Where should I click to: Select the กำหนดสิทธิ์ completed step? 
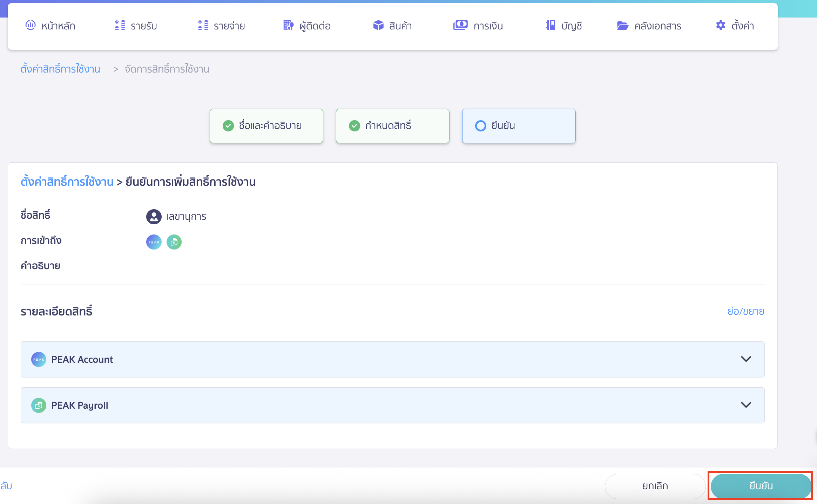tap(392, 125)
